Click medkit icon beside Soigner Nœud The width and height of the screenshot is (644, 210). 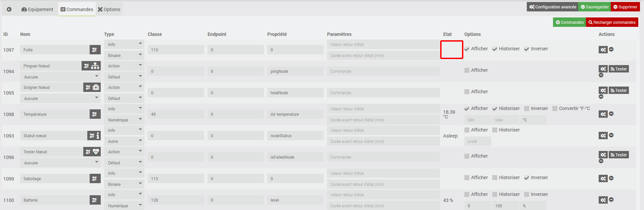click(96, 87)
